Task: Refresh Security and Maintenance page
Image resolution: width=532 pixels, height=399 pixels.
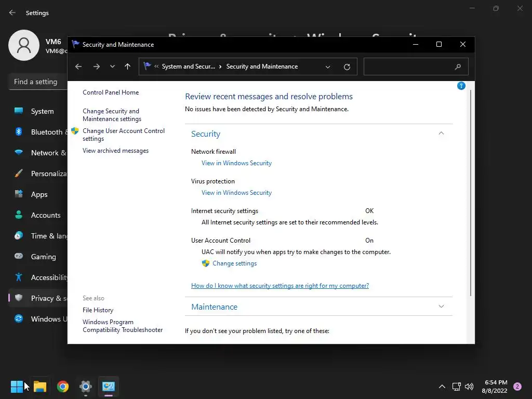Action: click(x=347, y=67)
